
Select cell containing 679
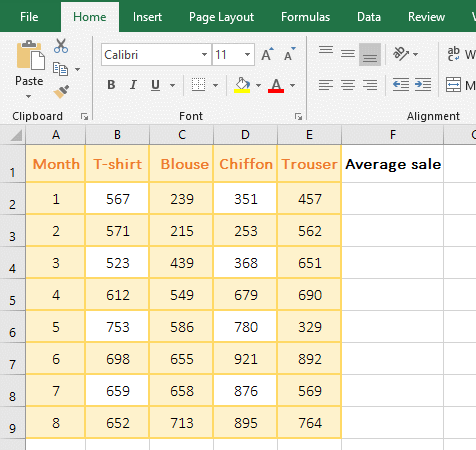point(245,295)
